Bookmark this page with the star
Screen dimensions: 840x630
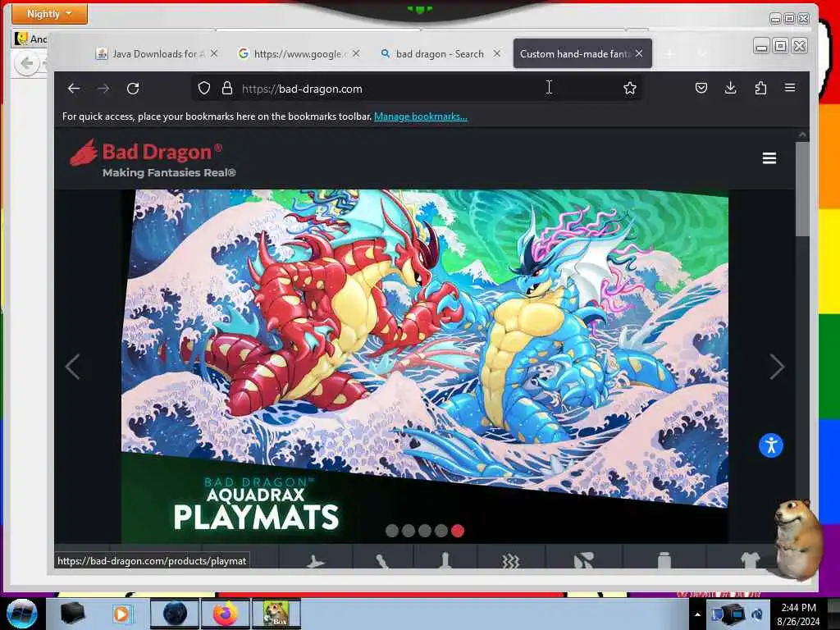coord(630,89)
